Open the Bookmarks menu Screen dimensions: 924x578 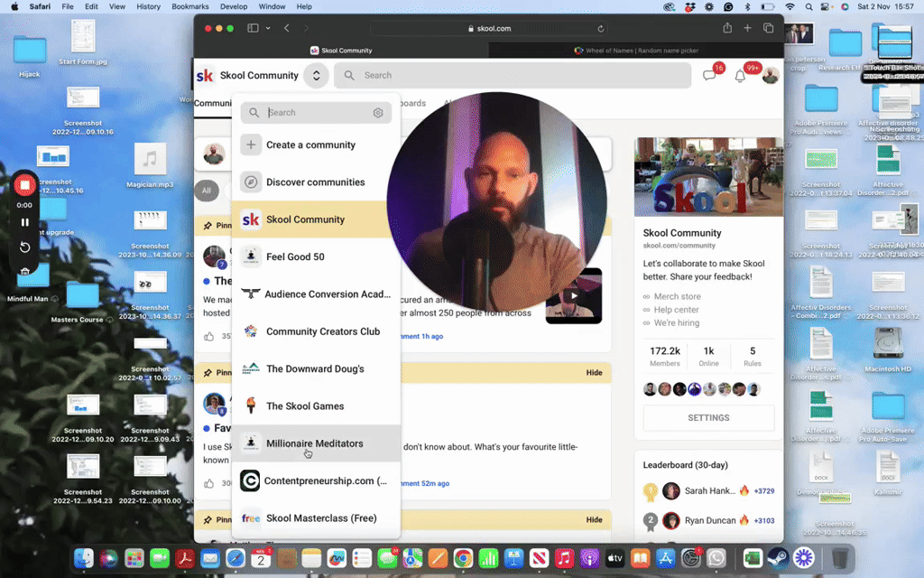click(x=189, y=6)
